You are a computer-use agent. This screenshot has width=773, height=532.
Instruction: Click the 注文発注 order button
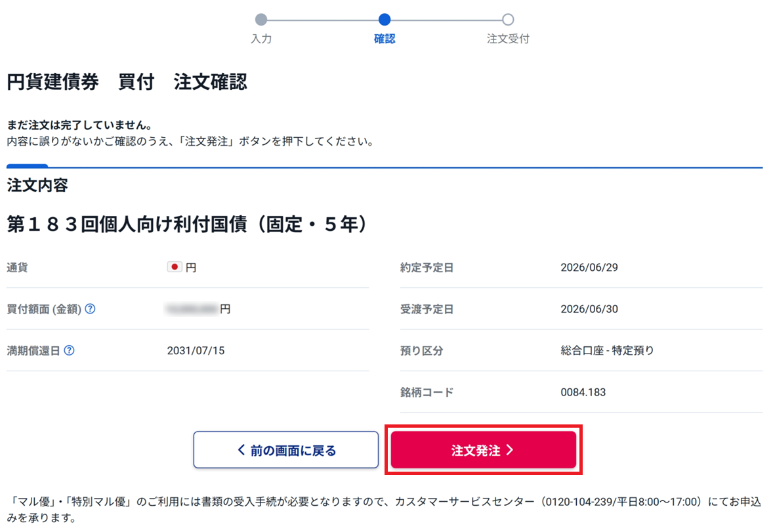(x=483, y=449)
